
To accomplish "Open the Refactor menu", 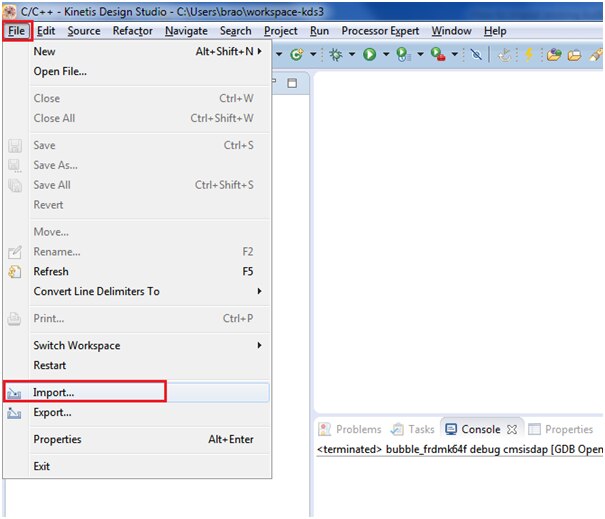I will tap(132, 31).
